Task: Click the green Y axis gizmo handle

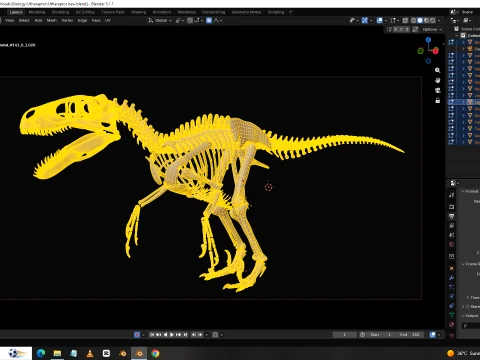Action: [421, 51]
